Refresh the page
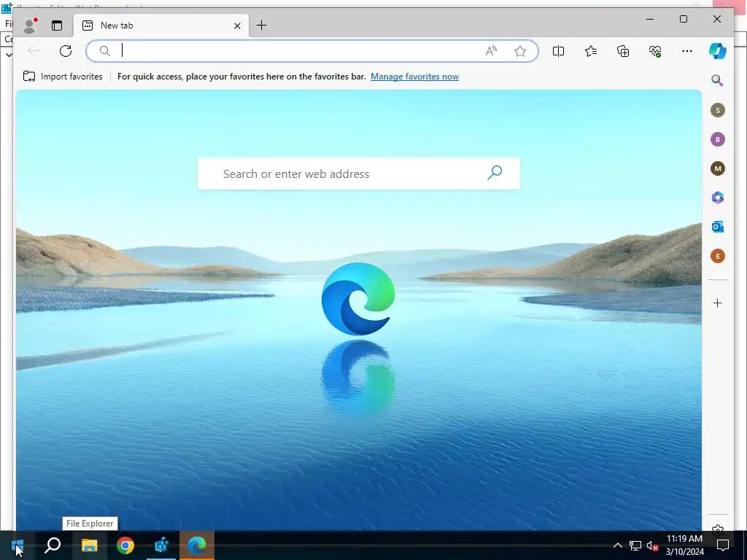This screenshot has width=747, height=560. pos(66,51)
